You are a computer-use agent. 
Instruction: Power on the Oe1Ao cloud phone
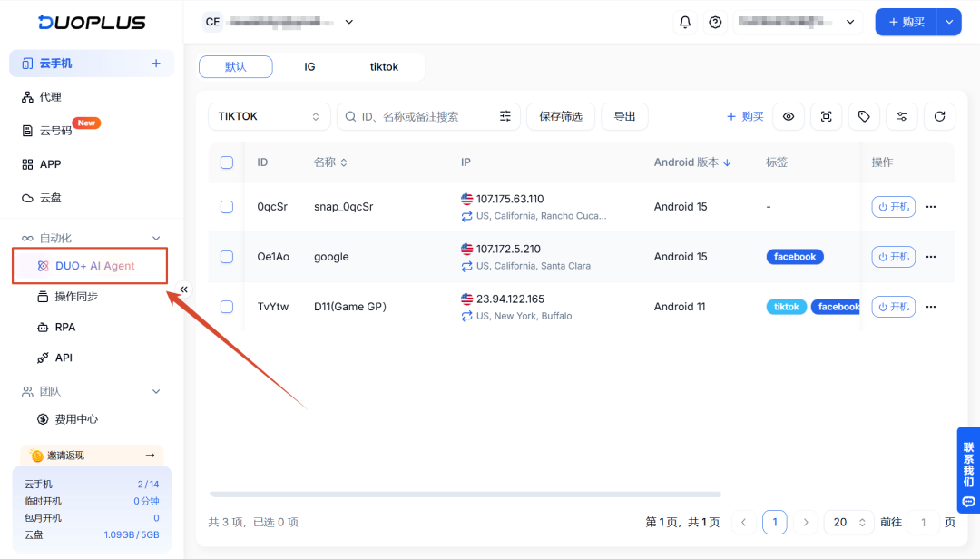(x=893, y=257)
